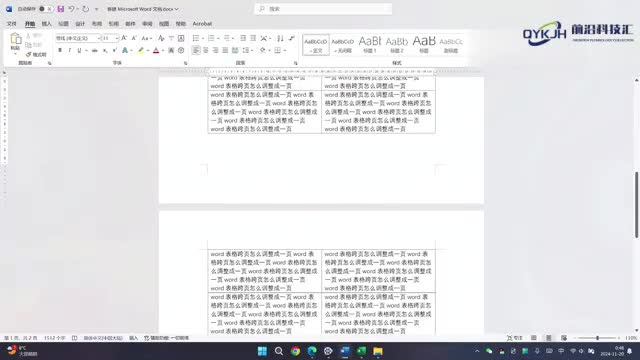Click the Decrease Indent icon

243,38
